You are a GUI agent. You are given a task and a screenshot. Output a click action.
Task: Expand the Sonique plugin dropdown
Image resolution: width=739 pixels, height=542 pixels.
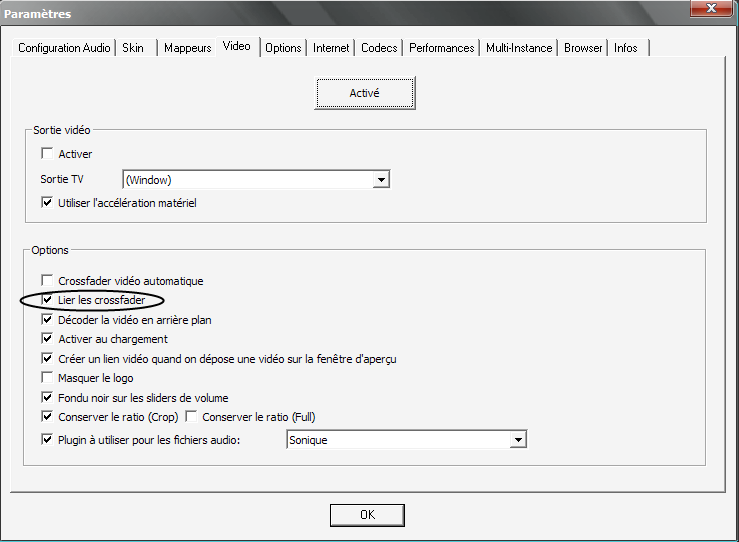pos(518,440)
